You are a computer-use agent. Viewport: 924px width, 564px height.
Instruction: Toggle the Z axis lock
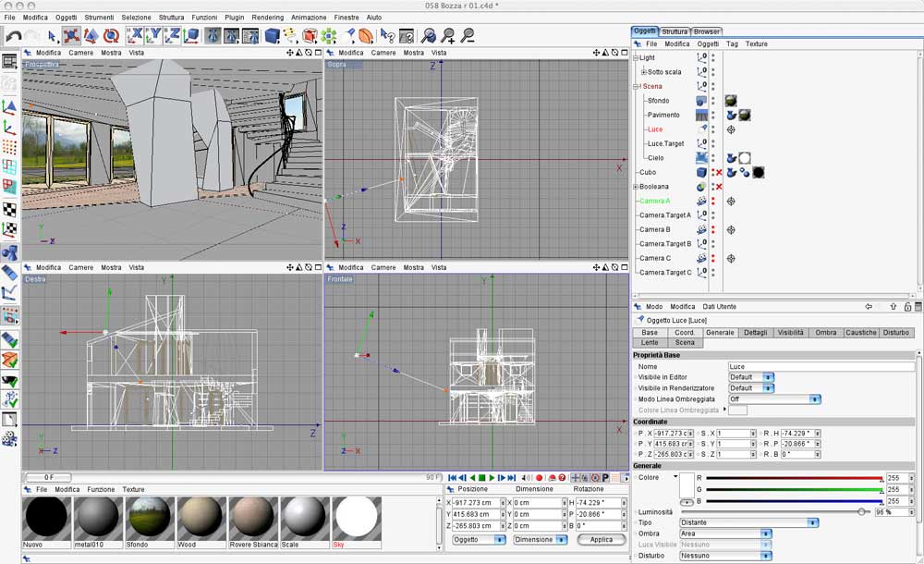tap(172, 36)
